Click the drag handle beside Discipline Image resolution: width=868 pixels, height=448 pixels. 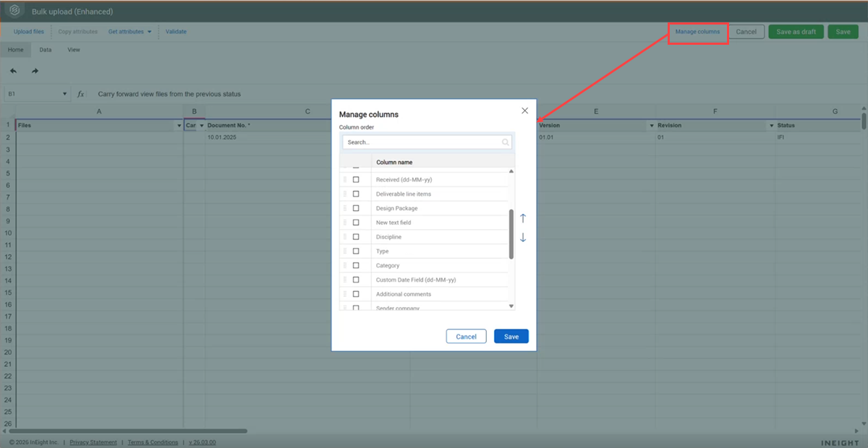pos(345,237)
